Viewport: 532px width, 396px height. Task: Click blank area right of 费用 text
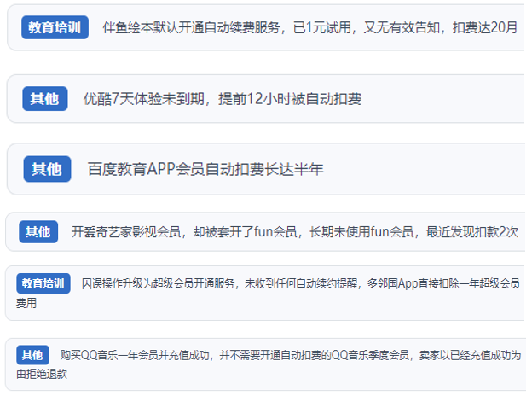click(x=256, y=303)
